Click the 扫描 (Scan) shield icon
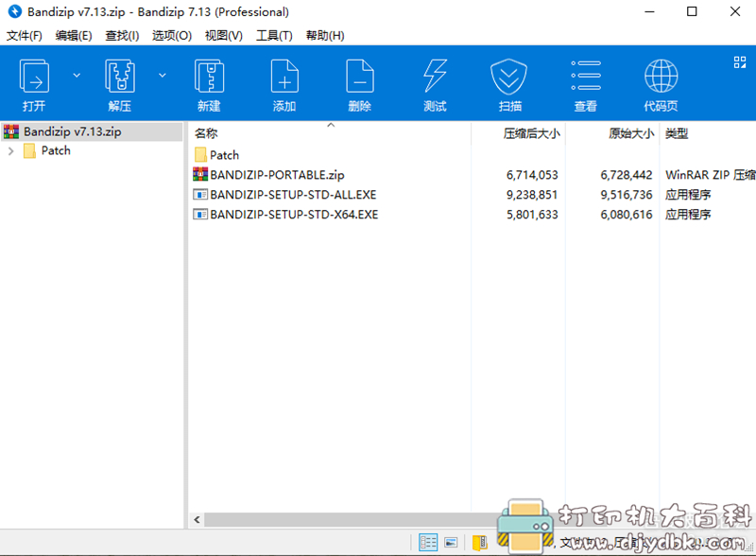 pyautogui.click(x=509, y=77)
